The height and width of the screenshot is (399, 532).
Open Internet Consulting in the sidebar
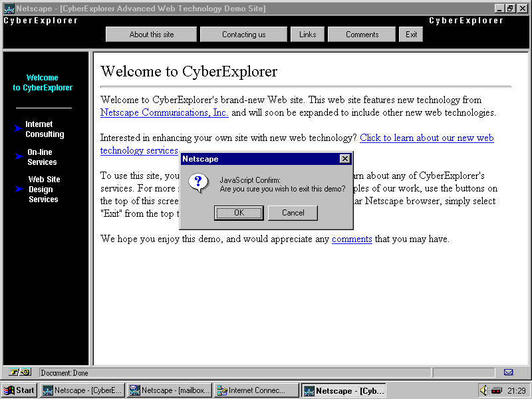pyautogui.click(x=45, y=129)
